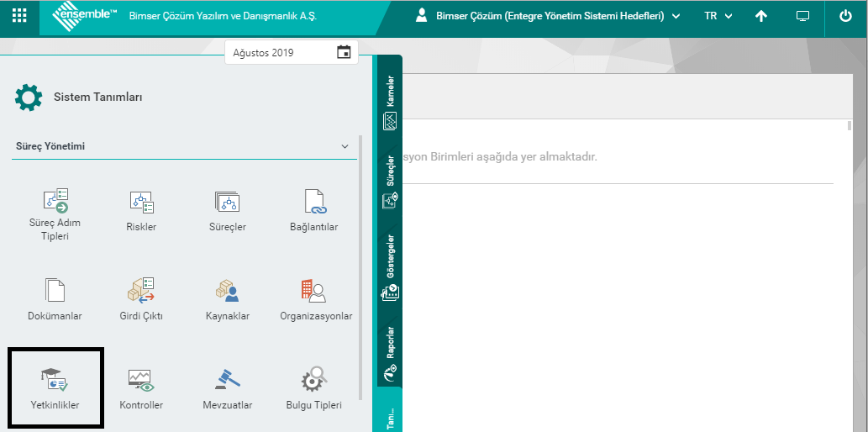Open Süreç Adım Tipleri
Viewport: 868px width, 432px height.
click(55, 215)
